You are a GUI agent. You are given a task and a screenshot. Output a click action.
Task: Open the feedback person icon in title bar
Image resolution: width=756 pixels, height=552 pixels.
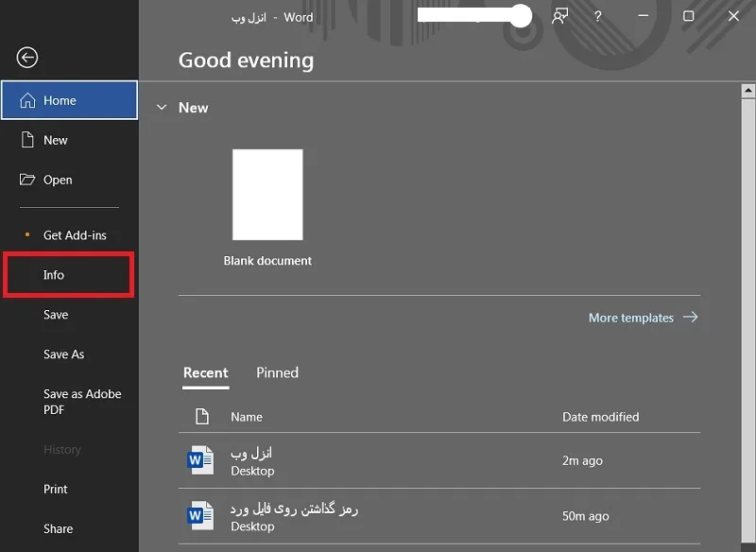pyautogui.click(x=559, y=16)
